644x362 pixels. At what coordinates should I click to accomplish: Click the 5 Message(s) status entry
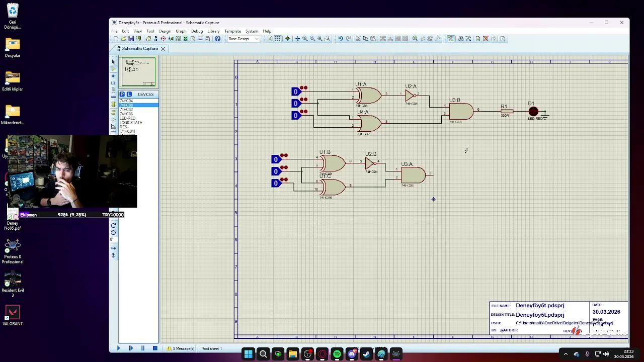point(181,348)
